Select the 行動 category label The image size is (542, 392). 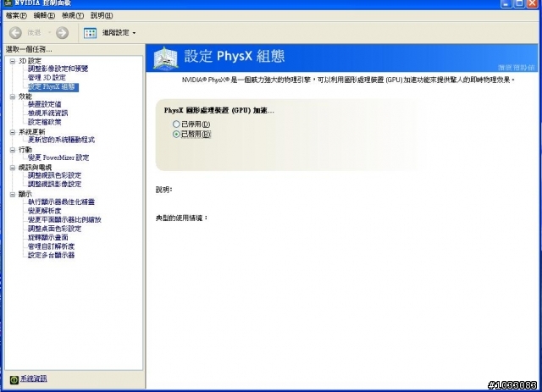click(x=25, y=150)
